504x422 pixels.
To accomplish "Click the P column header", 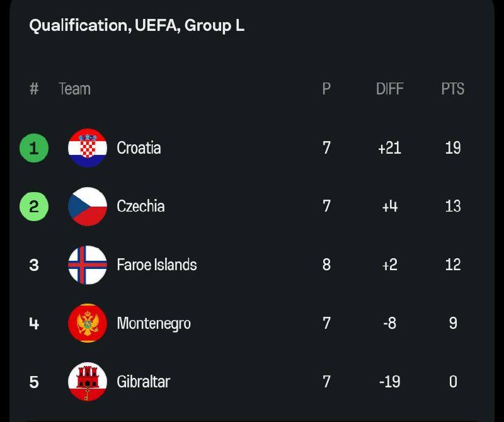I will (x=326, y=89).
